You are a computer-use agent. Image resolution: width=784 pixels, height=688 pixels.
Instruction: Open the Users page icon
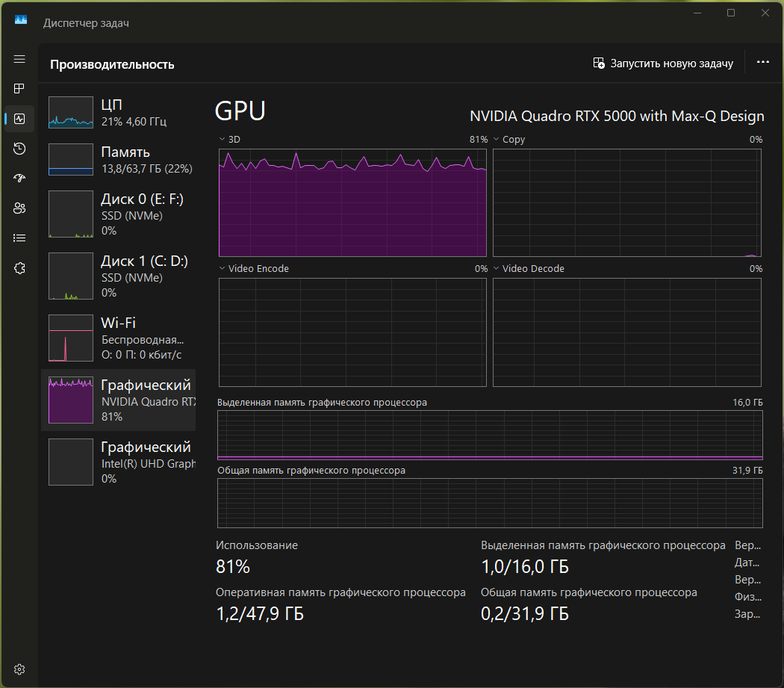19,208
